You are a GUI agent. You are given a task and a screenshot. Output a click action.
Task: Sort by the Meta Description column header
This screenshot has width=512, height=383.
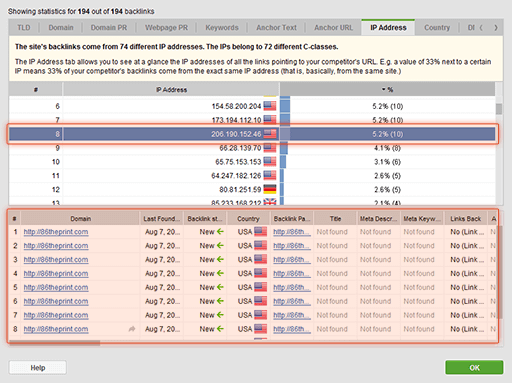tap(378, 219)
